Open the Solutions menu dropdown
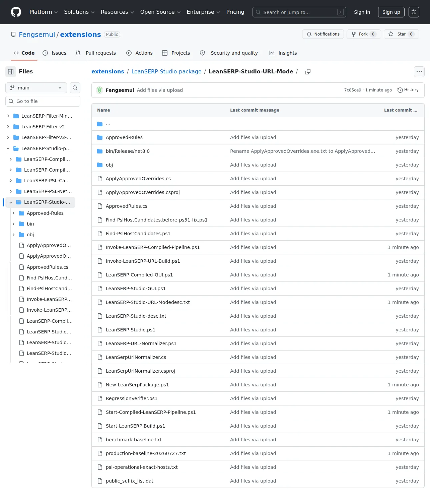The width and height of the screenshot is (430, 504). pos(79,12)
